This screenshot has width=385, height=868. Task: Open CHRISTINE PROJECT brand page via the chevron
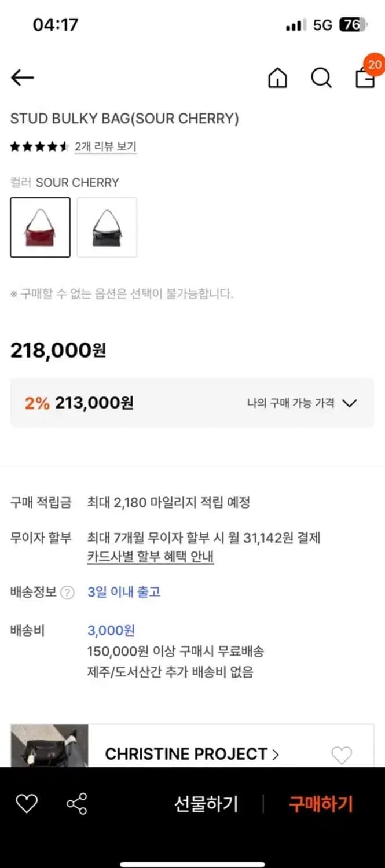276,754
